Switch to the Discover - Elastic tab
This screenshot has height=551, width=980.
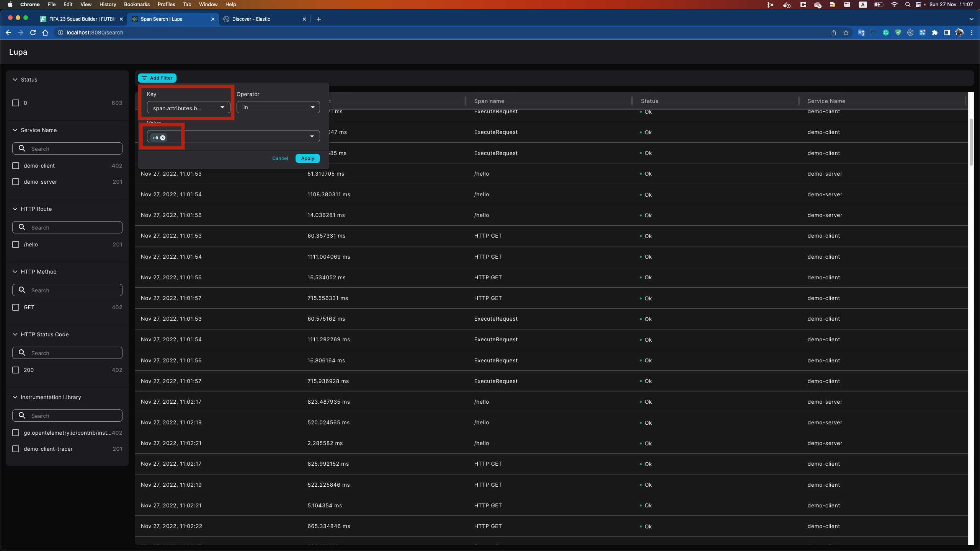click(x=253, y=19)
